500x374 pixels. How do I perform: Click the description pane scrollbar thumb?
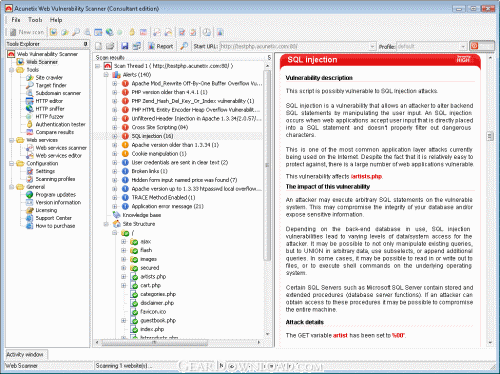click(490, 136)
